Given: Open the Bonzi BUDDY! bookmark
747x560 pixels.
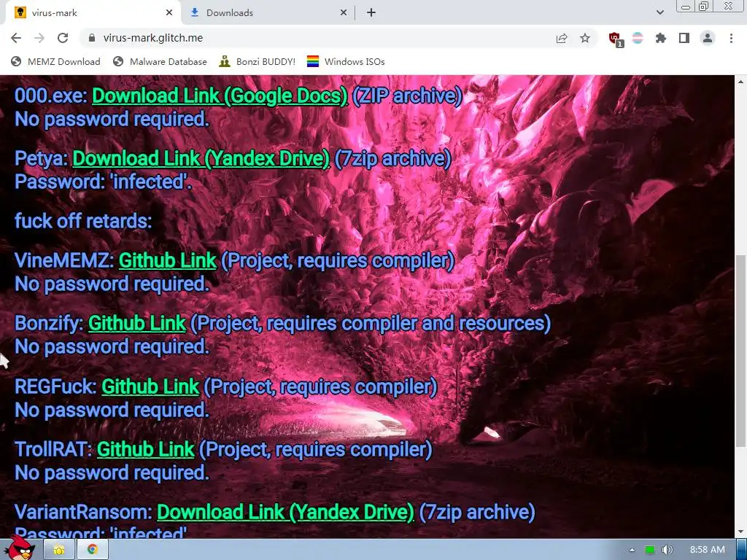Looking at the screenshot, I should [x=258, y=61].
